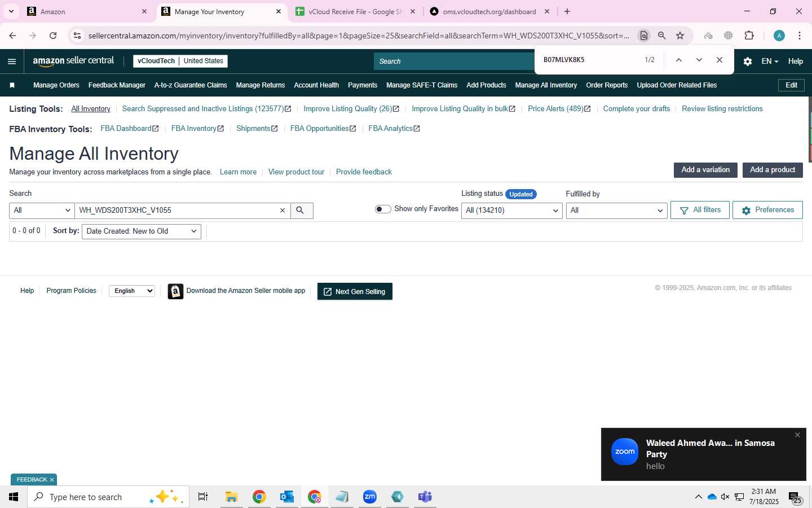Open the Price Alerts (489) link
The width and height of the screenshot is (812, 508).
coord(559,109)
